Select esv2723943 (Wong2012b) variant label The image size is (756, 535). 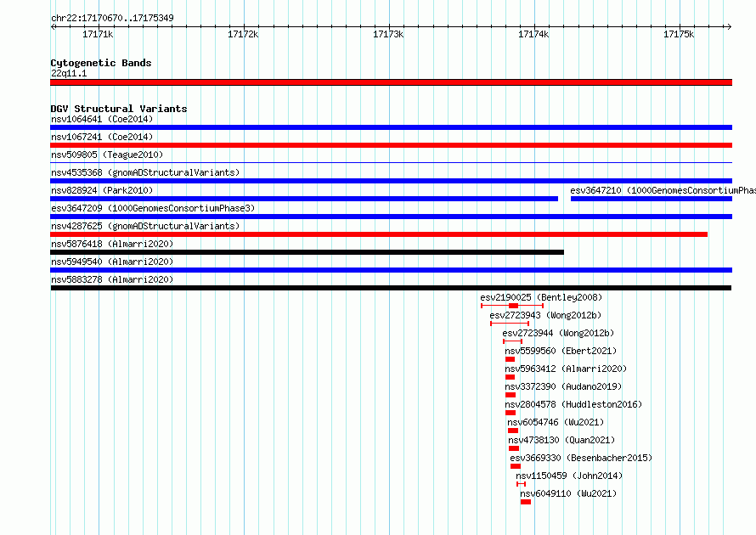coord(545,315)
